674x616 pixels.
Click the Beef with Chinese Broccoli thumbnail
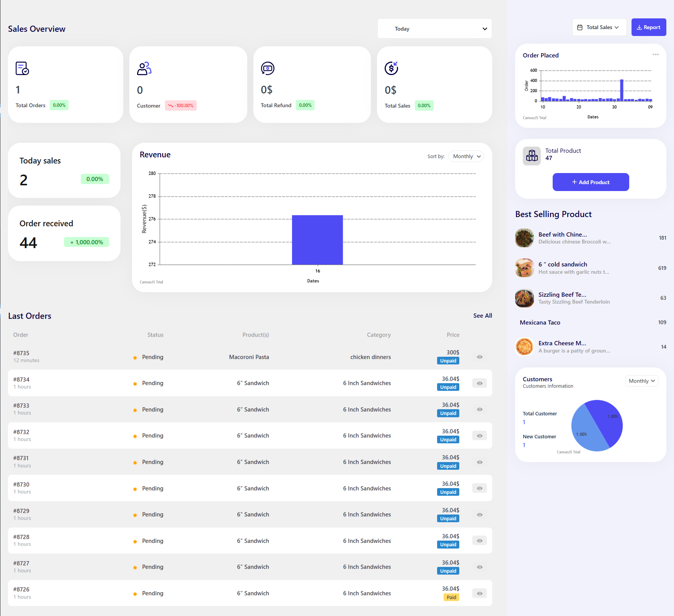524,238
